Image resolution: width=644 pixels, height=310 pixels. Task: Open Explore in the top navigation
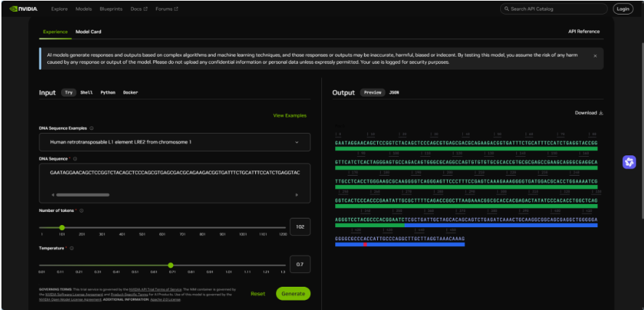pos(59,9)
